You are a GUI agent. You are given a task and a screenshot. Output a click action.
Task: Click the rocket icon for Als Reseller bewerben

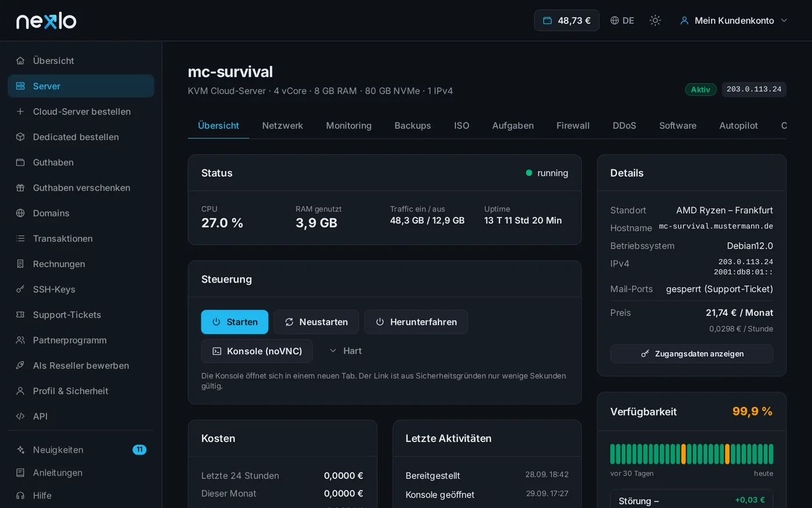(x=20, y=366)
